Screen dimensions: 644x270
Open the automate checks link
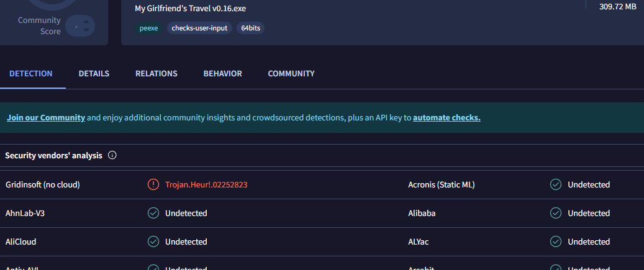tap(447, 117)
